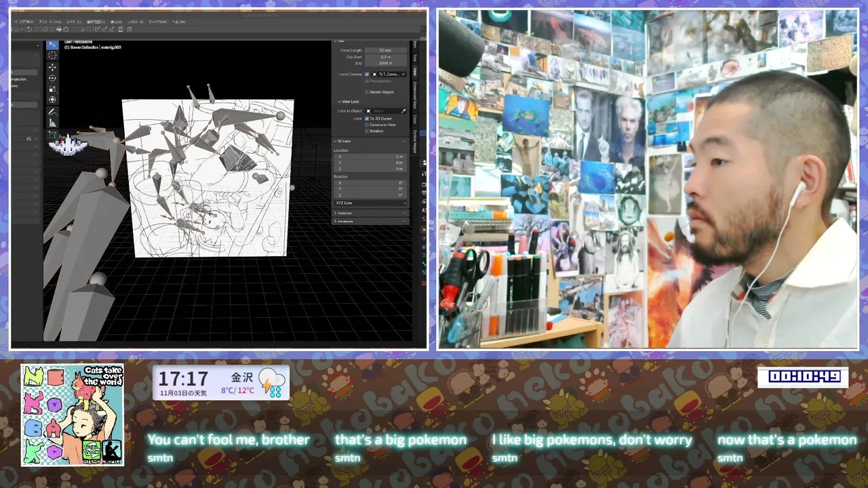Viewport: 868px width, 488px height.
Task: Click the support icon at command bar end
Action: [130, 29]
